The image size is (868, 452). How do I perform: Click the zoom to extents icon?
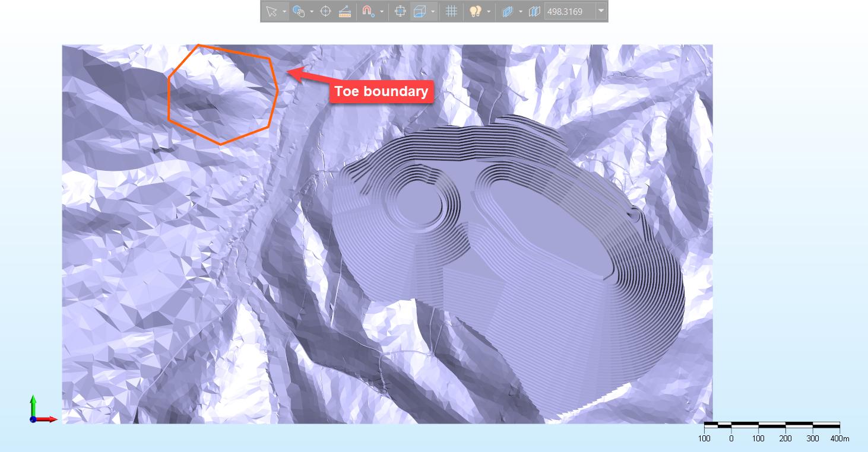tap(400, 11)
